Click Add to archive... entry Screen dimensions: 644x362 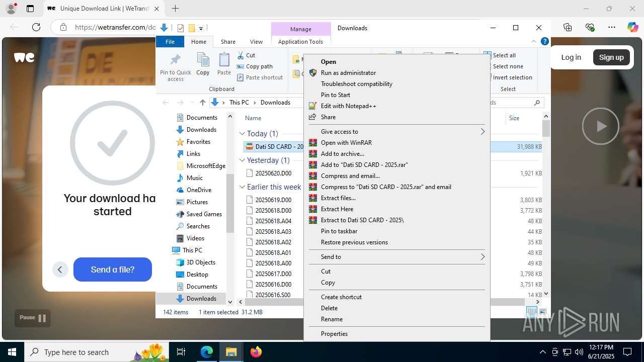click(342, 153)
